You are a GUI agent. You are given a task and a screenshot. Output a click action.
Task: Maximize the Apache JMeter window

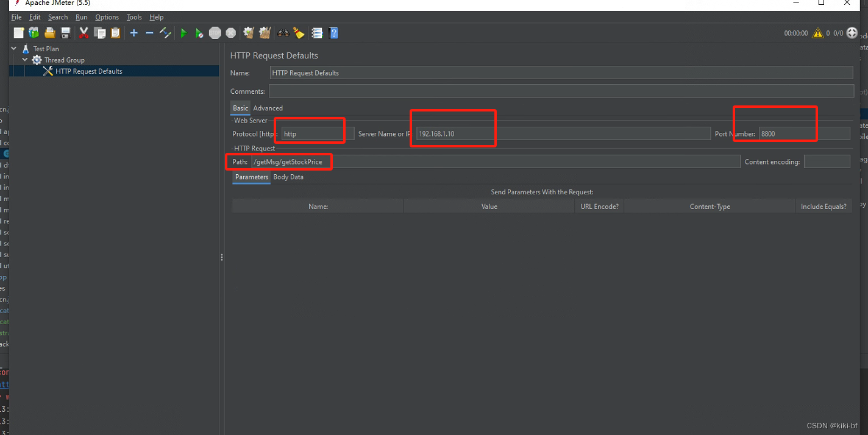[x=821, y=3]
